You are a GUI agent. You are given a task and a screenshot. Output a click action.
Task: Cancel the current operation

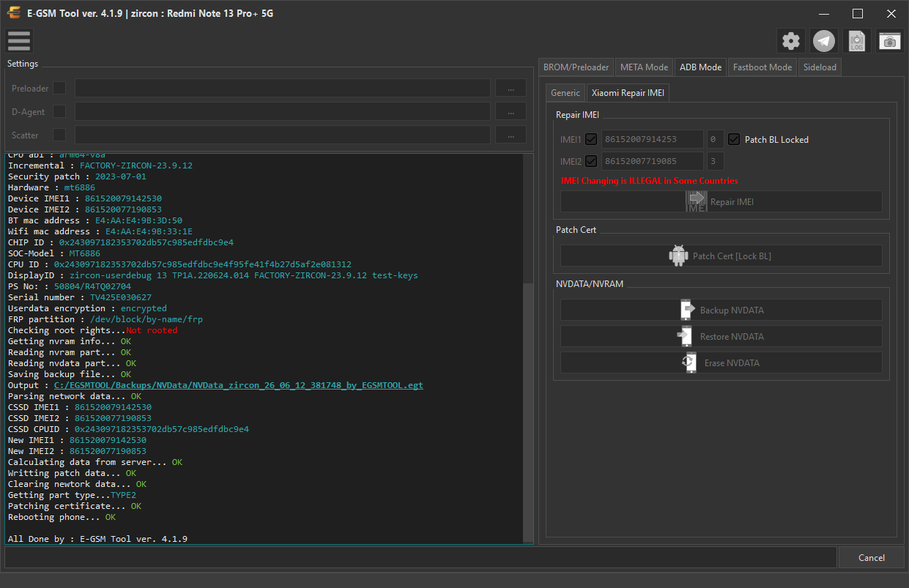(871, 557)
